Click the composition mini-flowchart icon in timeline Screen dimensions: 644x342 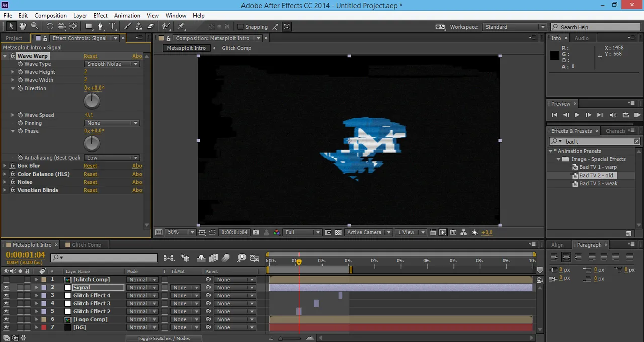click(x=169, y=258)
